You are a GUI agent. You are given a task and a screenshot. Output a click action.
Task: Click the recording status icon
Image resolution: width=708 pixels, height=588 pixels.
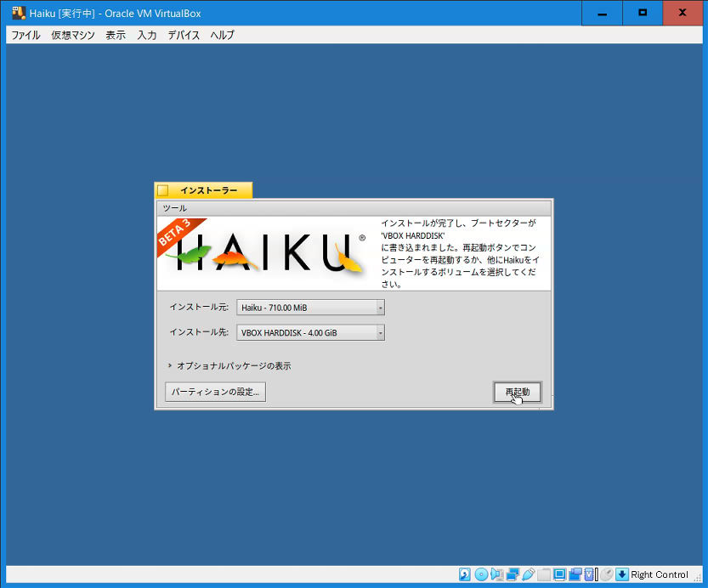coord(575,574)
